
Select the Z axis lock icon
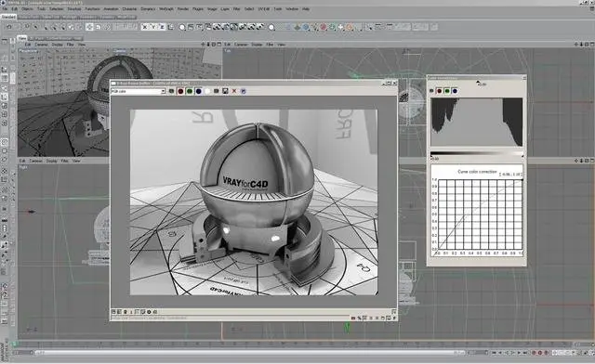162,27
